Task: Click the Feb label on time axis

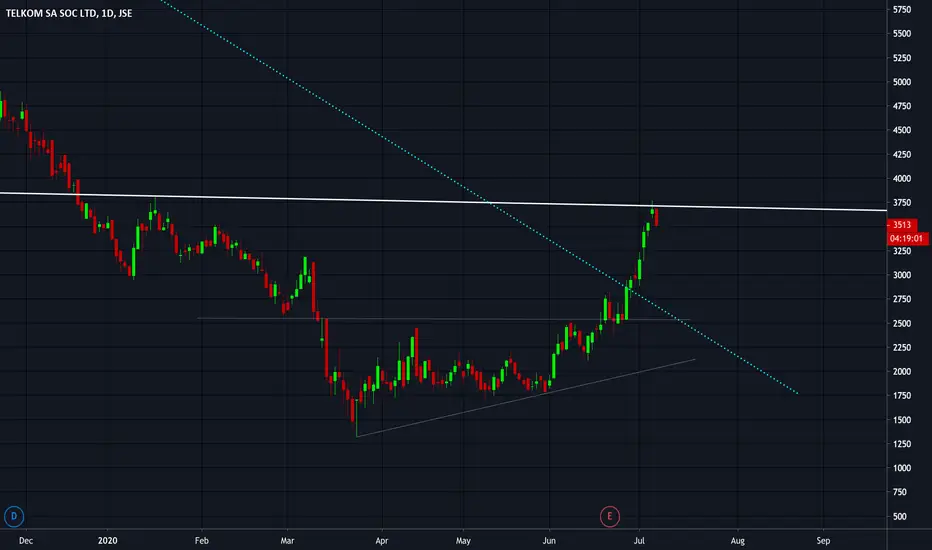Action: point(201,540)
